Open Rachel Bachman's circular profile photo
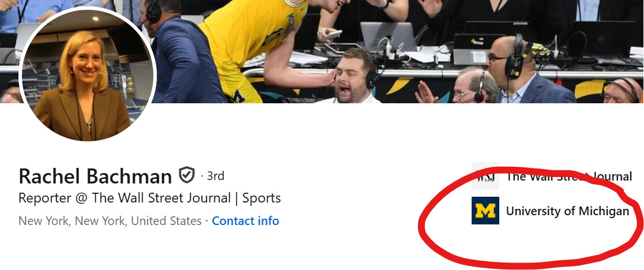644x270 pixels. tap(88, 74)
